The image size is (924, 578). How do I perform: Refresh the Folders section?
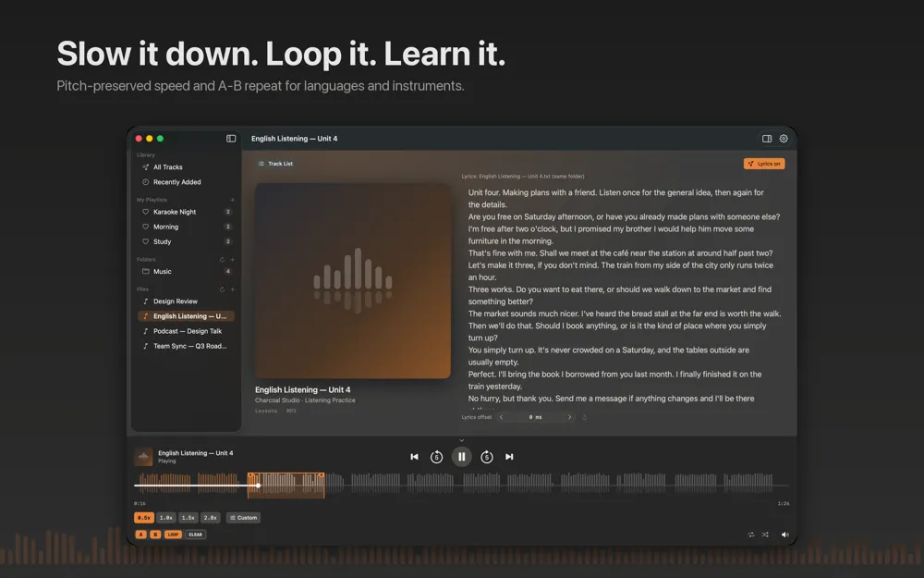pyautogui.click(x=222, y=260)
